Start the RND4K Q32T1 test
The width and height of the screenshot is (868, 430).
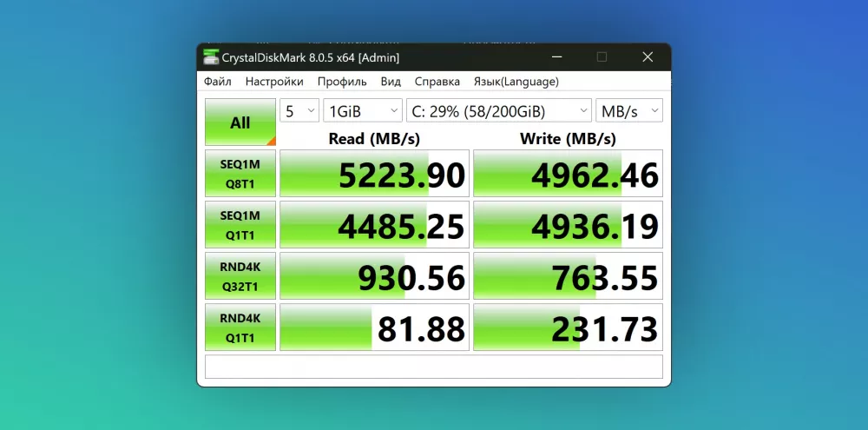coord(240,276)
